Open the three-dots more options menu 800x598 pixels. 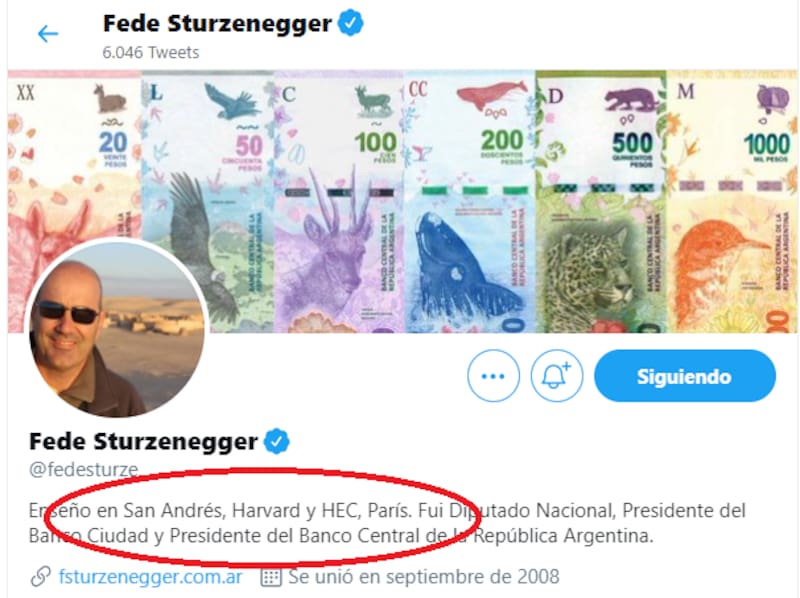pyautogui.click(x=493, y=376)
